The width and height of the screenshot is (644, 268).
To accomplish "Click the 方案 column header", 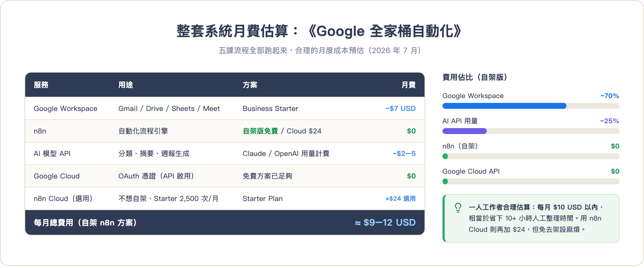I will pyautogui.click(x=250, y=85).
